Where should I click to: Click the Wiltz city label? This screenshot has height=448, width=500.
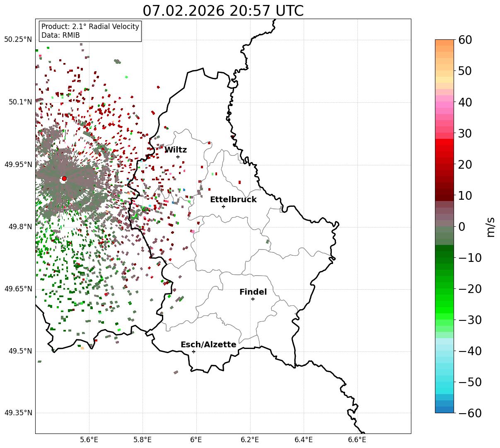176,150
